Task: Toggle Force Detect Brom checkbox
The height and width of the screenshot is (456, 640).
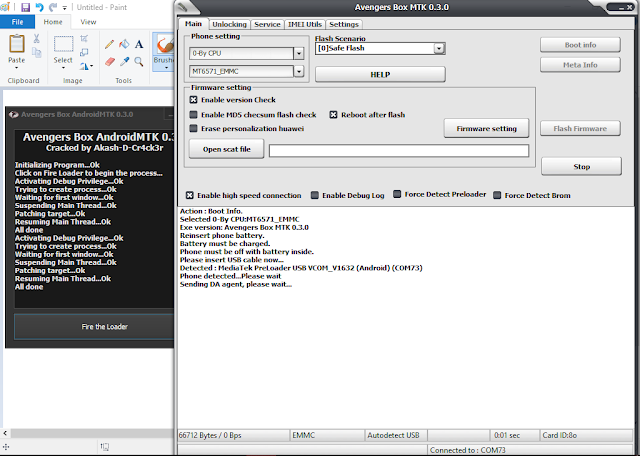Action: click(x=497, y=195)
